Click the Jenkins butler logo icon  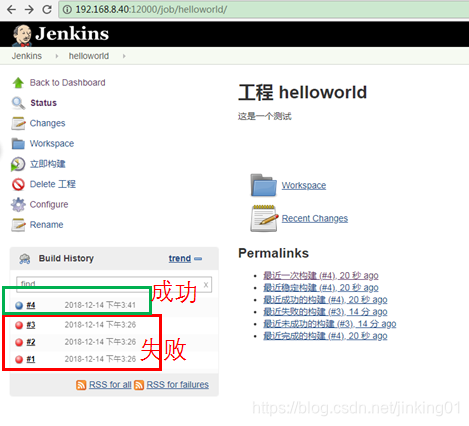[x=22, y=35]
